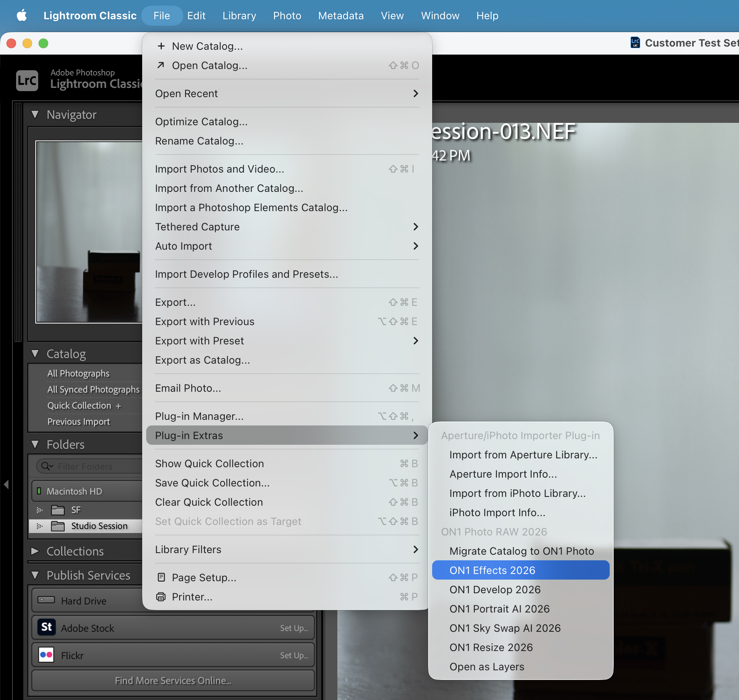Screen dimensions: 739x700
Task: Open the Edit menu
Action: 196,16
